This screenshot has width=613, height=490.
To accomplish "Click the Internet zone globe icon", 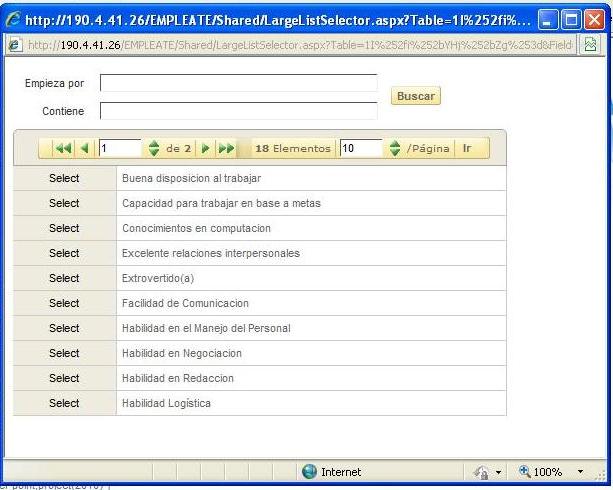I will pyautogui.click(x=310, y=472).
